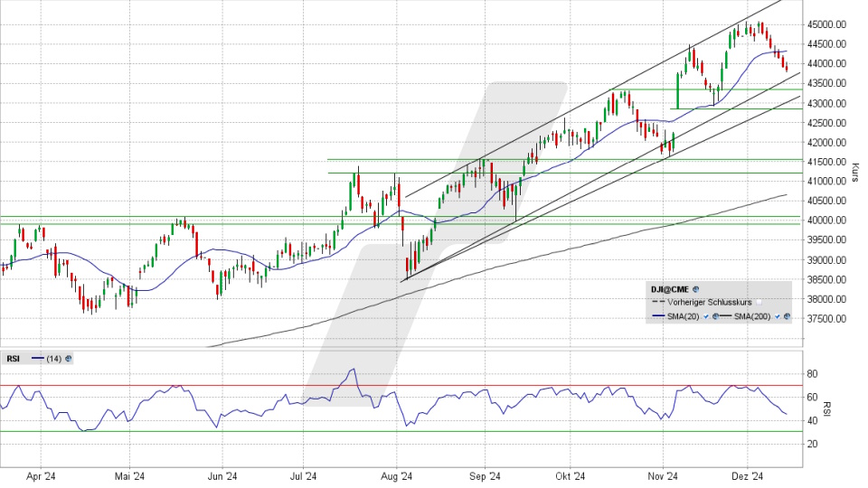
Task: Click the 40500.00 price axis label
Action: pos(826,201)
